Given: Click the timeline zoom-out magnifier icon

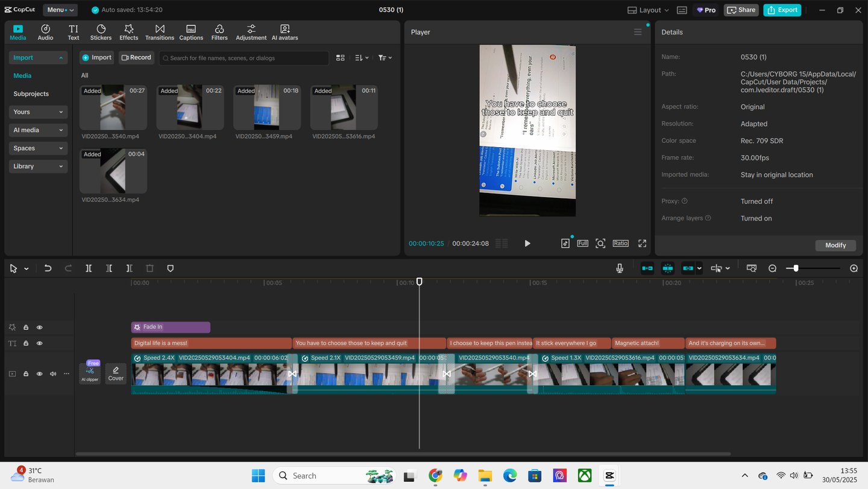Looking at the screenshot, I should pyautogui.click(x=772, y=268).
